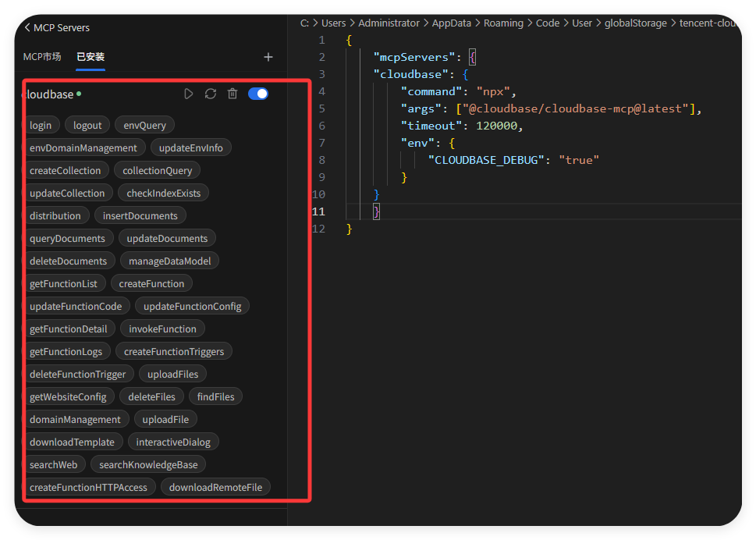Viewport: 756px width, 540px height.
Task: Switch to the MCP市场 tab
Action: 42,57
